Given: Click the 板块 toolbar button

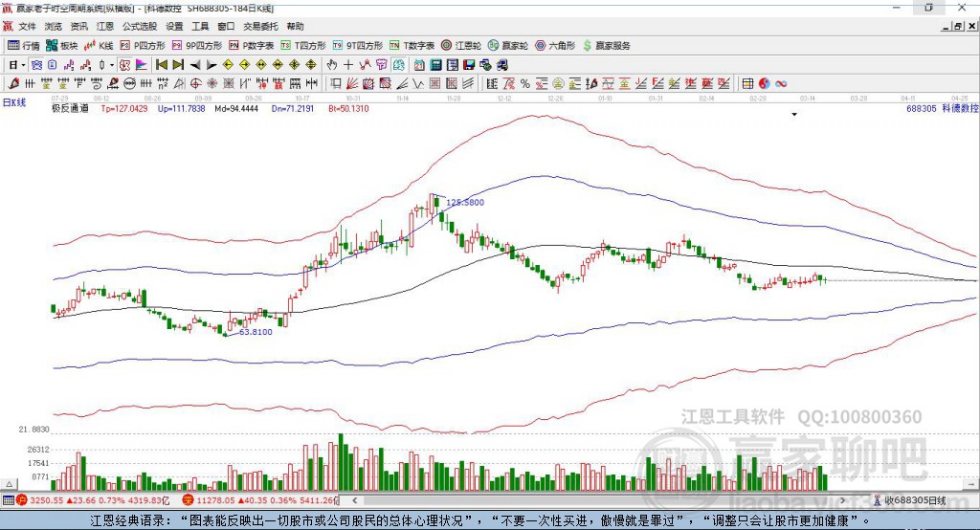Looking at the screenshot, I should [x=61, y=46].
